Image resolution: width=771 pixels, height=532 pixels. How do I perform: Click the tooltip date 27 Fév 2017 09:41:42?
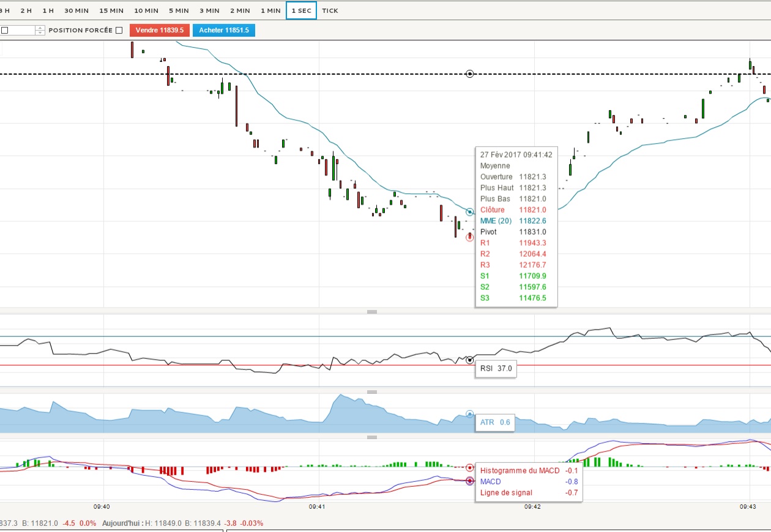pos(516,155)
